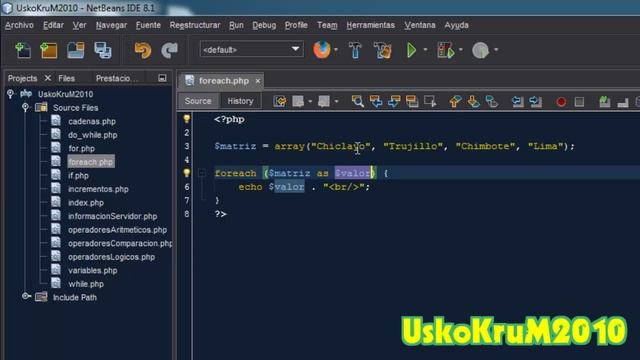Click Next Bookmark editor icon
This screenshot has height=360, width=640.
coord(473,101)
